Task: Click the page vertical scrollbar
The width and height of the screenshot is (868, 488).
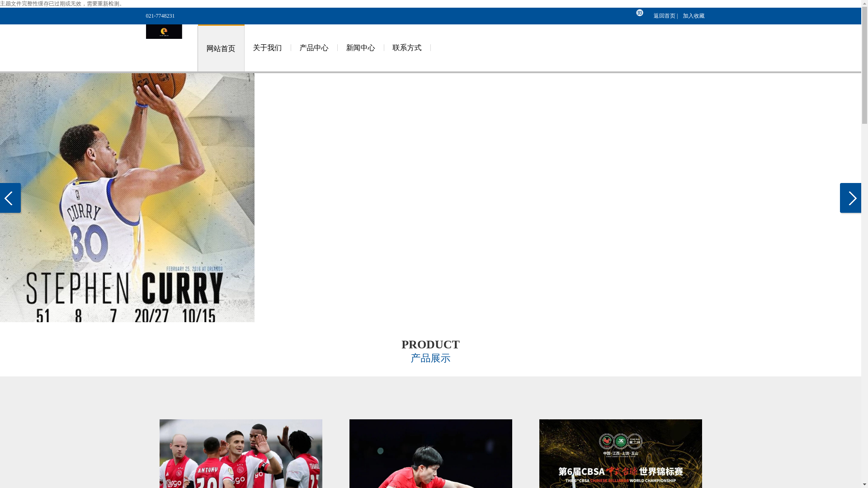Action: (x=864, y=244)
